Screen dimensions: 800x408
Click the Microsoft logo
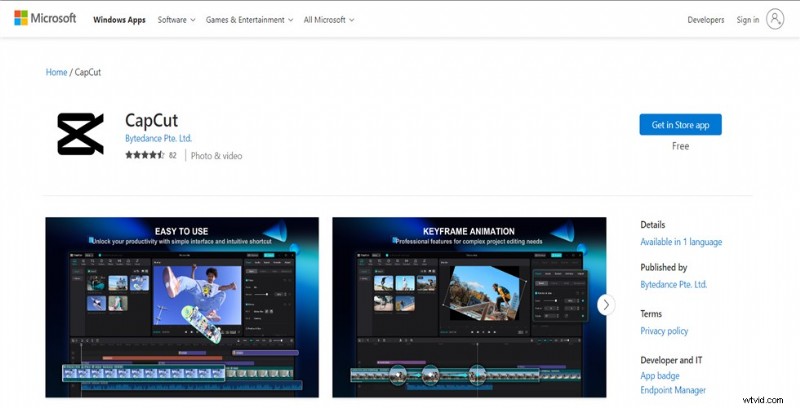click(x=45, y=18)
